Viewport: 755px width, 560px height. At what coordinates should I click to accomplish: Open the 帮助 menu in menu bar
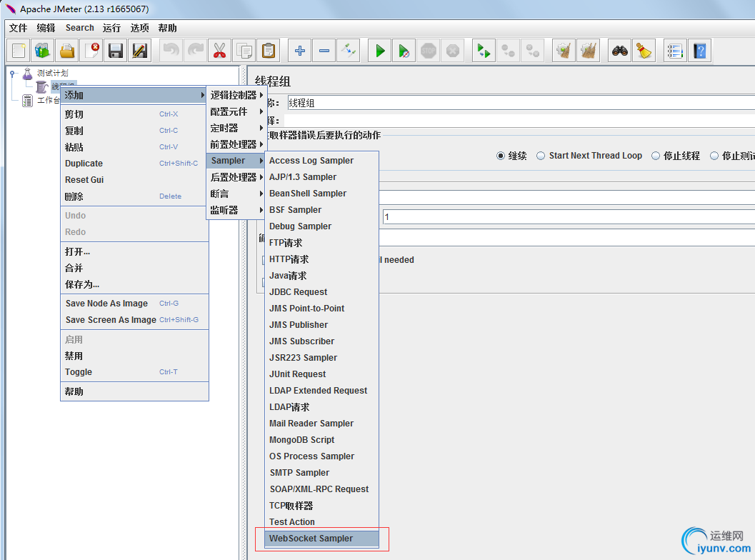[168, 28]
